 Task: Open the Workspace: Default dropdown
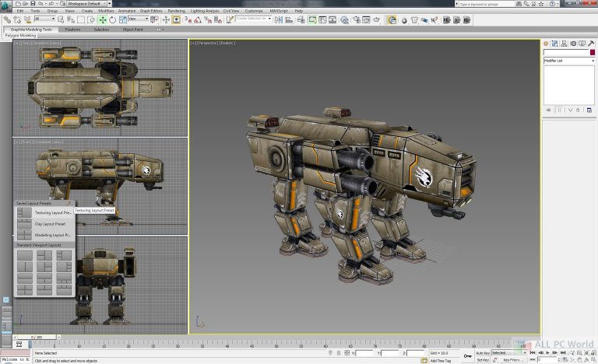point(87,4)
